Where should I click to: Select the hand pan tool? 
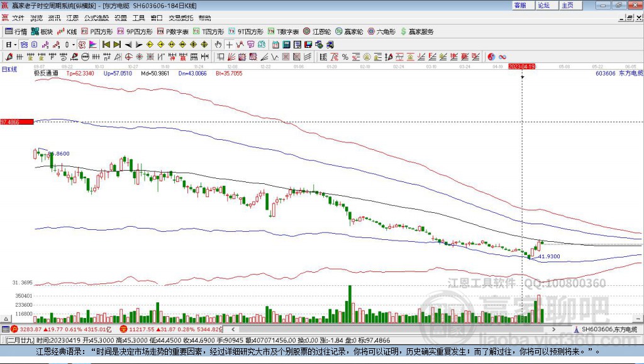click(218, 44)
